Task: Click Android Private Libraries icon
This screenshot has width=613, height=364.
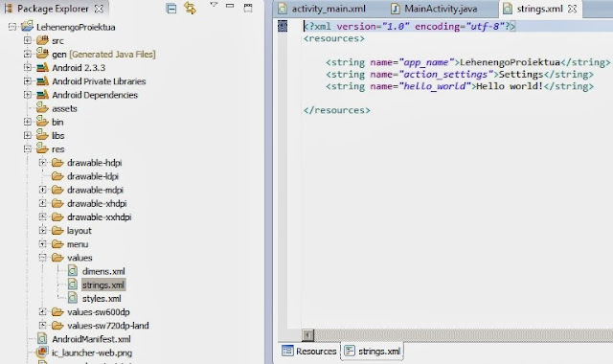Action: coord(42,81)
